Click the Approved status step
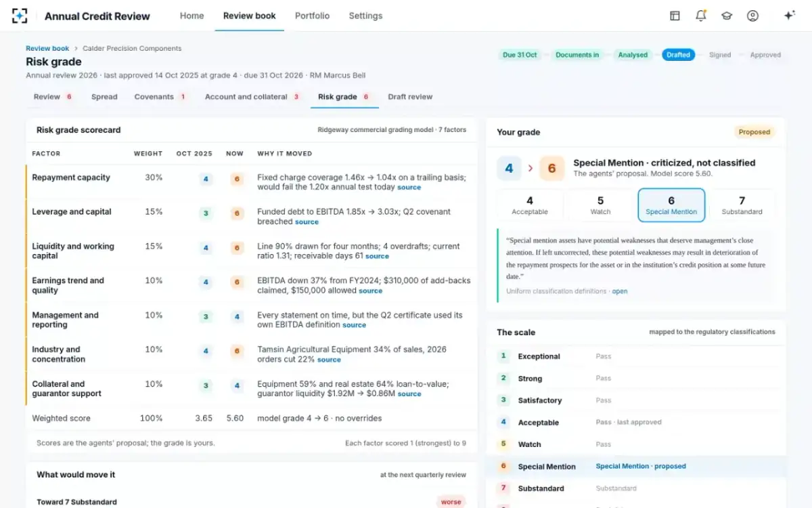Viewport: 812px width, 508px height. click(x=765, y=55)
